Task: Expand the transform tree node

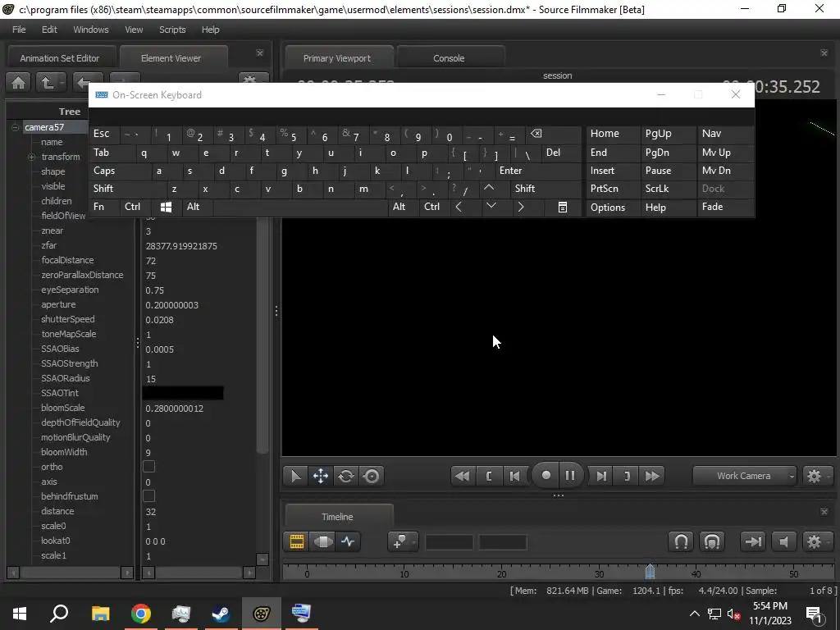Action: [x=32, y=157]
